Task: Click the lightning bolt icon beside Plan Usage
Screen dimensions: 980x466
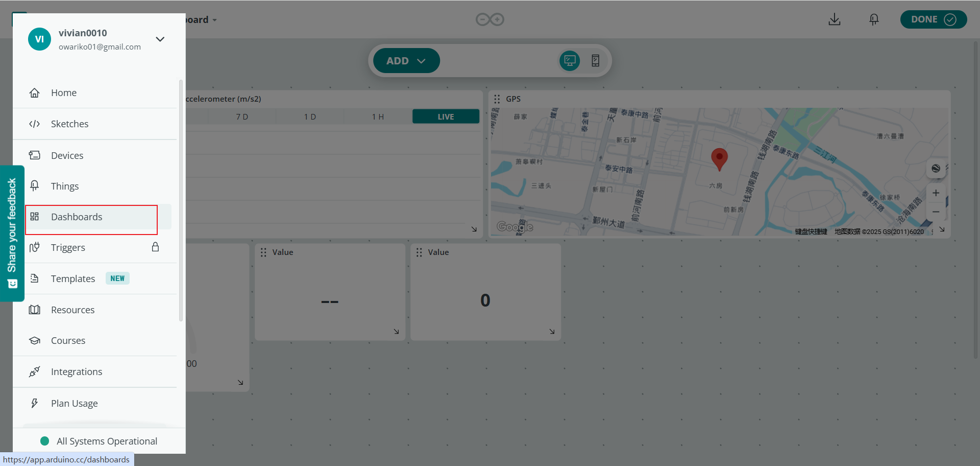Action: click(34, 403)
